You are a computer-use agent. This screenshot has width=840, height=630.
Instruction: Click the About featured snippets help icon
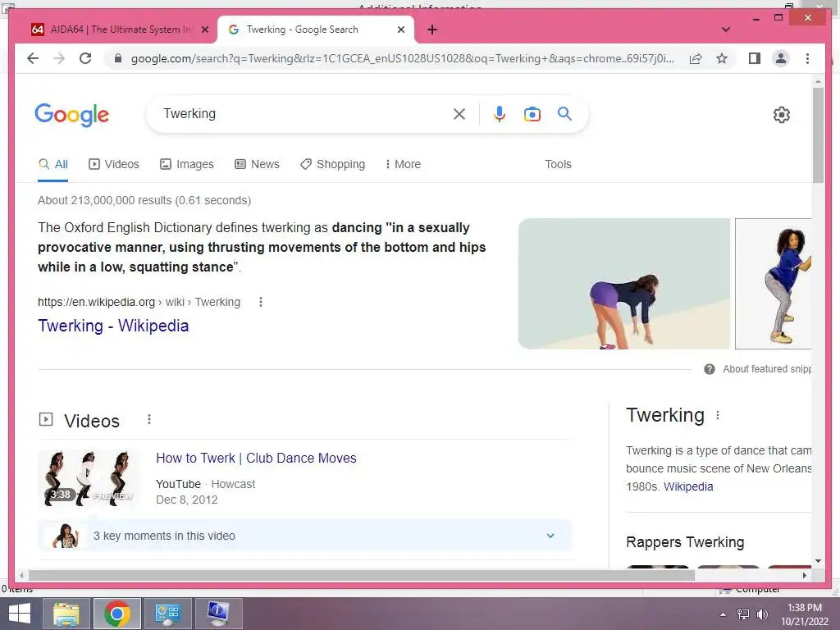point(710,369)
